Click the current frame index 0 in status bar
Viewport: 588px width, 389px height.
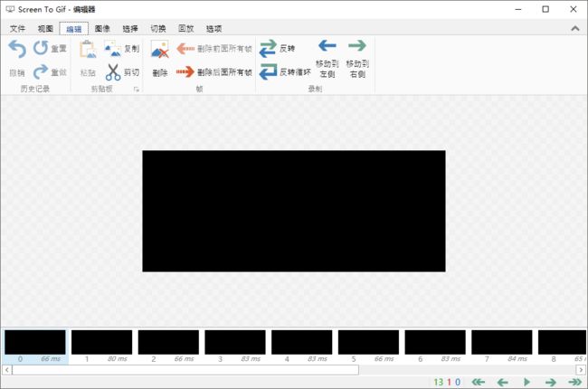pos(458,382)
